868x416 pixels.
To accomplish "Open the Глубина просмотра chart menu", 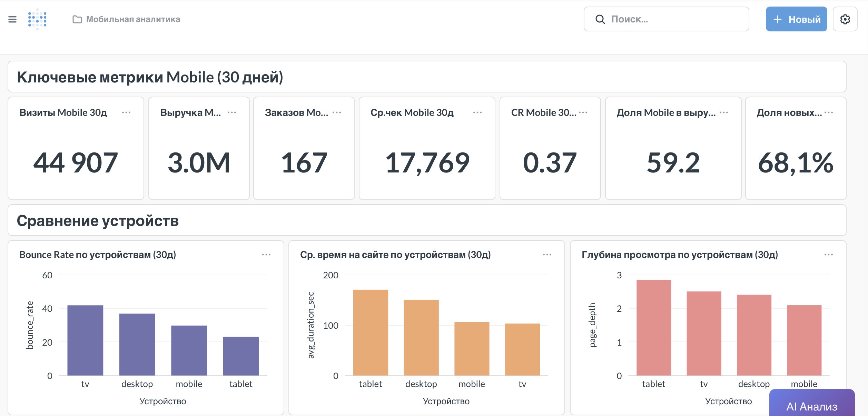I will (829, 255).
